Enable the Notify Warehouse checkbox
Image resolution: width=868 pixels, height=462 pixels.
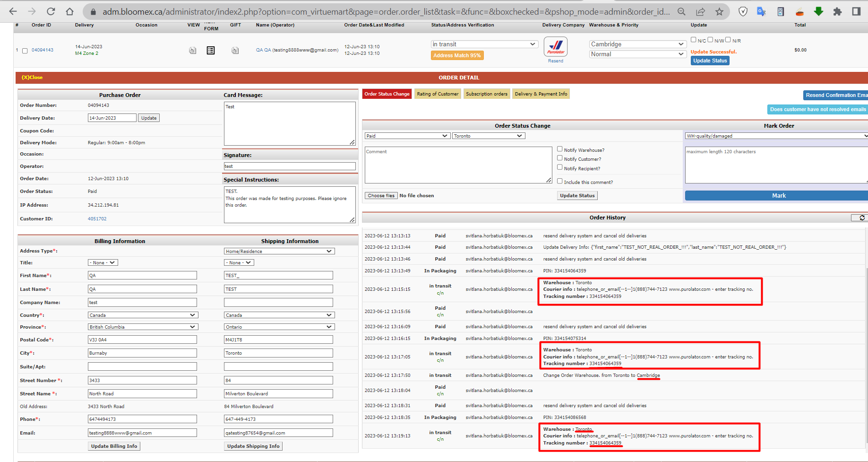click(x=559, y=149)
